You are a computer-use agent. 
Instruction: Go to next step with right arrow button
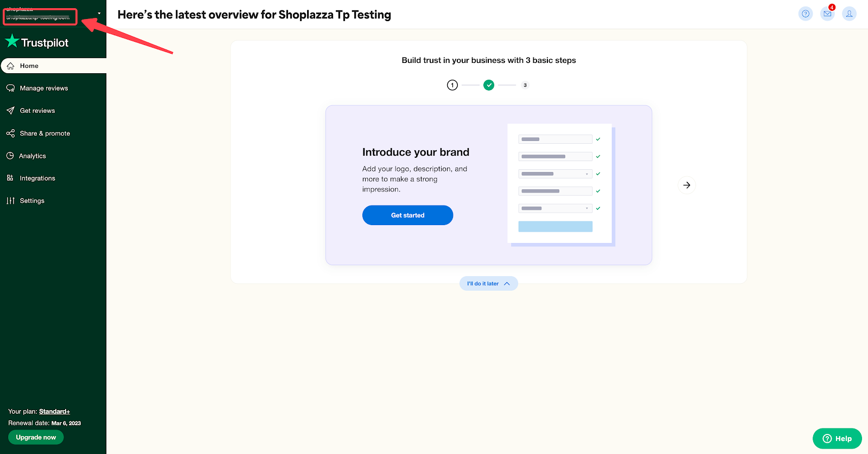pos(687,185)
